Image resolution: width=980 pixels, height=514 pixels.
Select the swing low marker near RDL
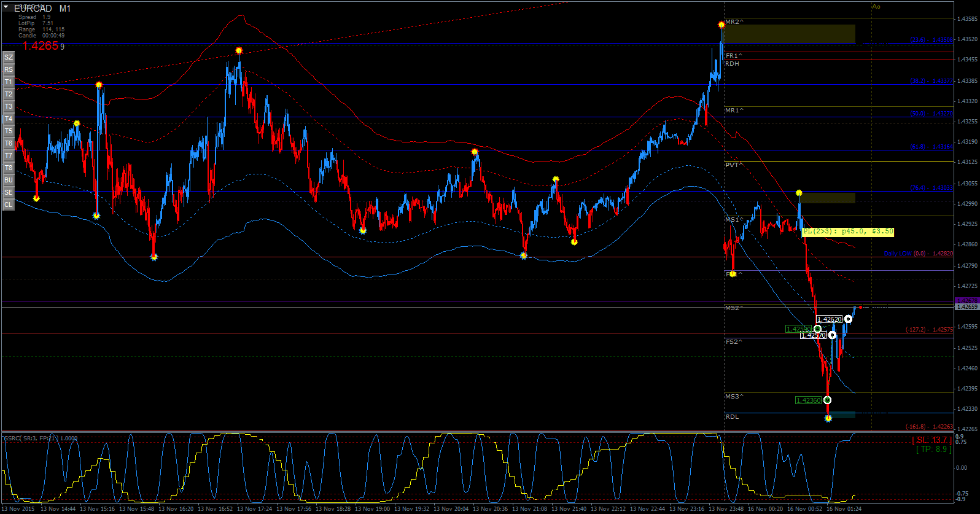coord(828,419)
